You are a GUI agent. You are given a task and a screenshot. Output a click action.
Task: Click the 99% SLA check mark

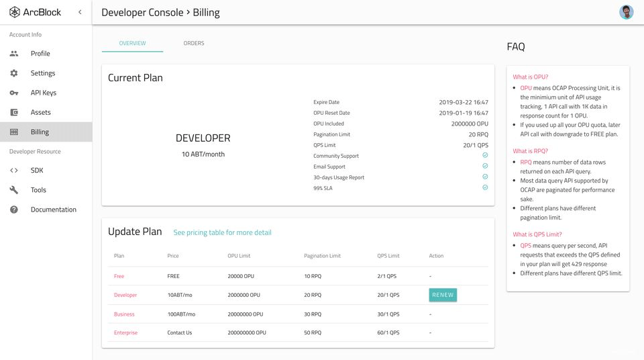point(485,187)
